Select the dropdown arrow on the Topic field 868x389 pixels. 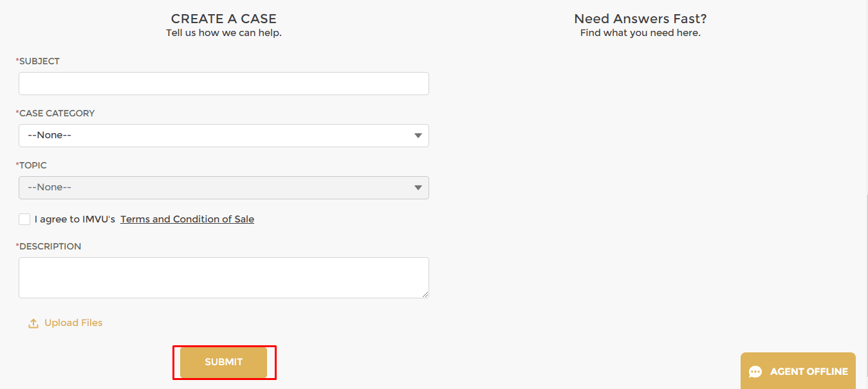pyautogui.click(x=418, y=187)
